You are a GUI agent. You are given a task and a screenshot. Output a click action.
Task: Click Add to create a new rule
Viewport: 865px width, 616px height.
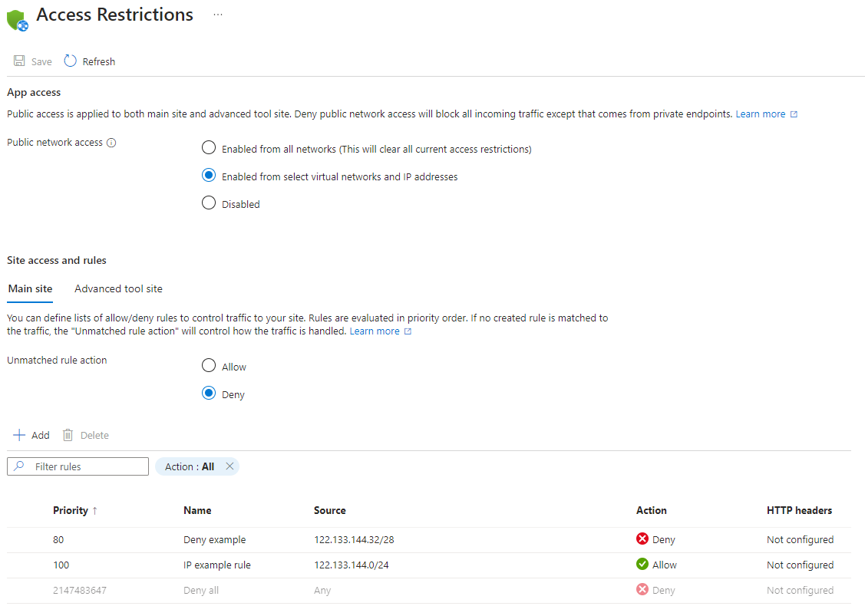pos(31,435)
